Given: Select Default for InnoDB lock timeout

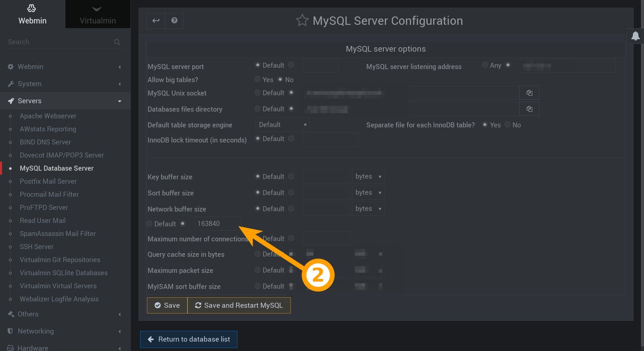Looking at the screenshot, I should coord(258,138).
